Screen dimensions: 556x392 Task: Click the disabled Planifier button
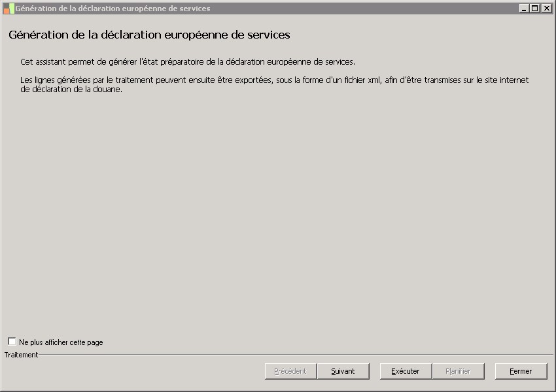pos(458,371)
